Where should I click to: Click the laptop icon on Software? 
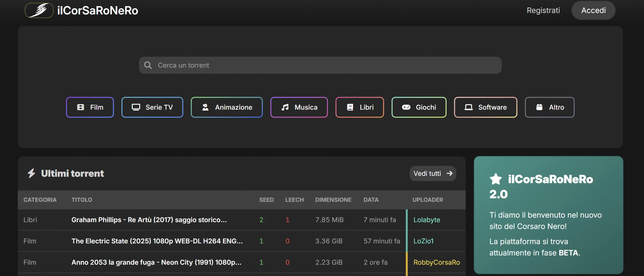pos(468,107)
